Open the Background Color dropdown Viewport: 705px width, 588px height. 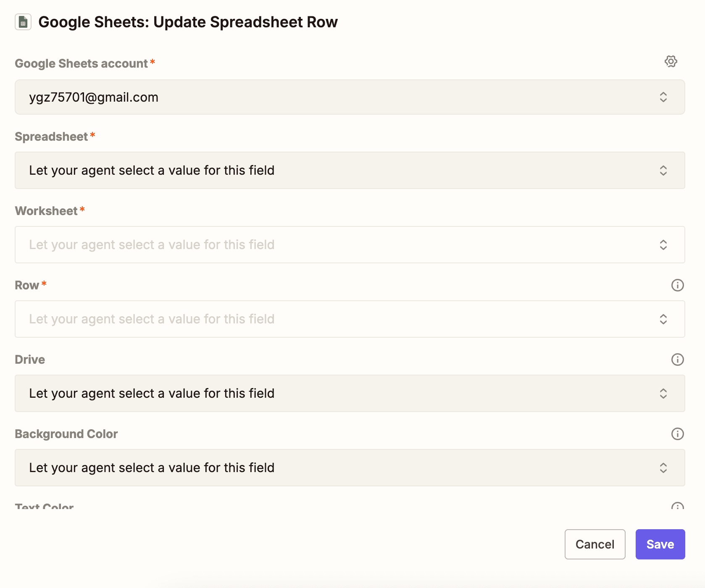coord(336,468)
